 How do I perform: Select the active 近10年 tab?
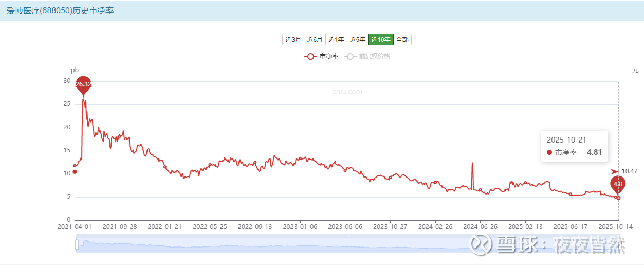click(381, 39)
